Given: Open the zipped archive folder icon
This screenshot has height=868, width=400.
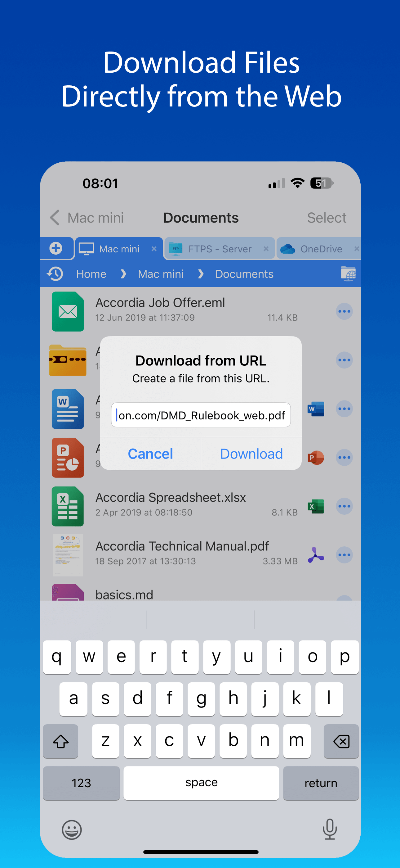Looking at the screenshot, I should (68, 360).
